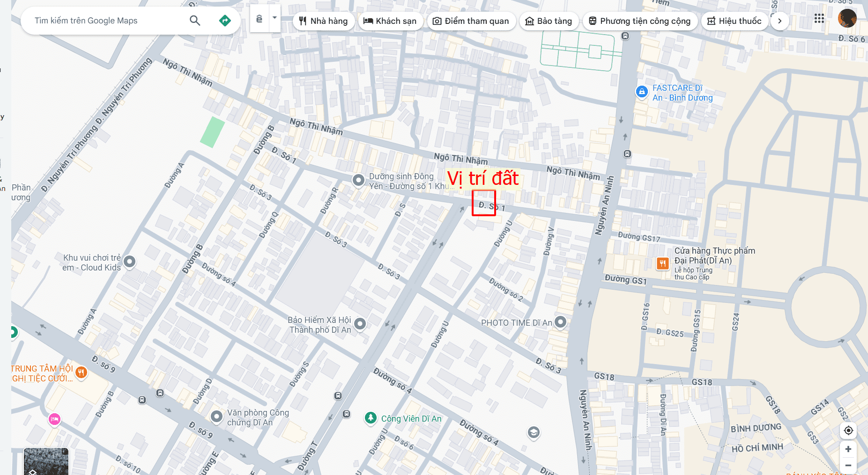
Task: Open directions with the blue arrow icon
Action: [x=225, y=21]
